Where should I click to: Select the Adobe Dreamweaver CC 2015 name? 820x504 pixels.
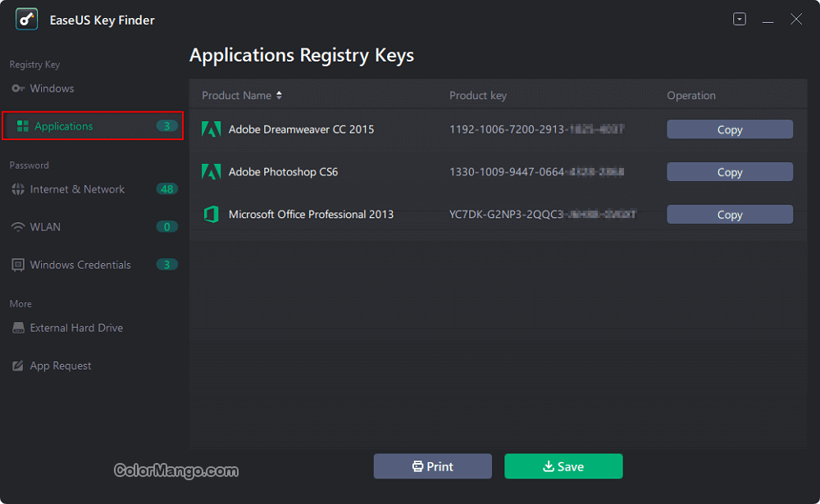(301, 129)
